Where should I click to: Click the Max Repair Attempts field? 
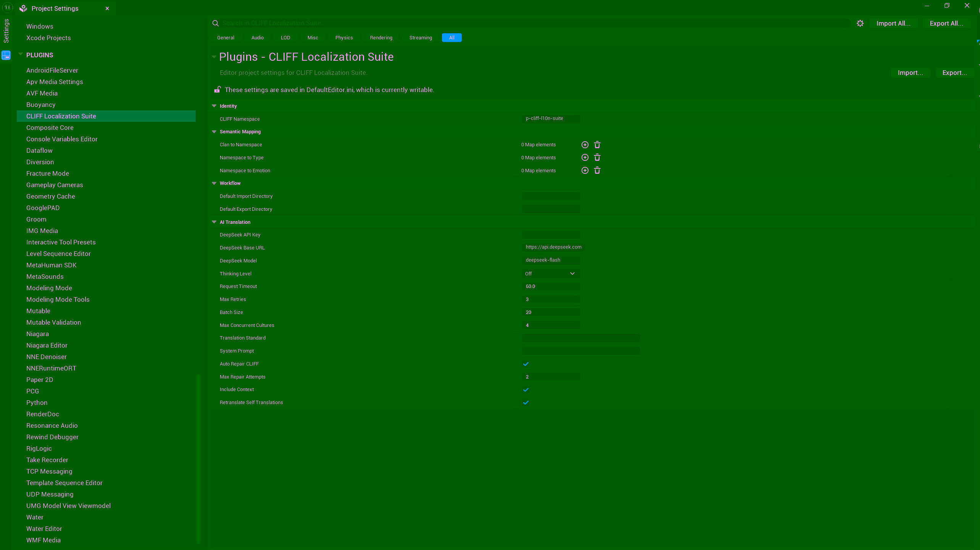point(551,377)
